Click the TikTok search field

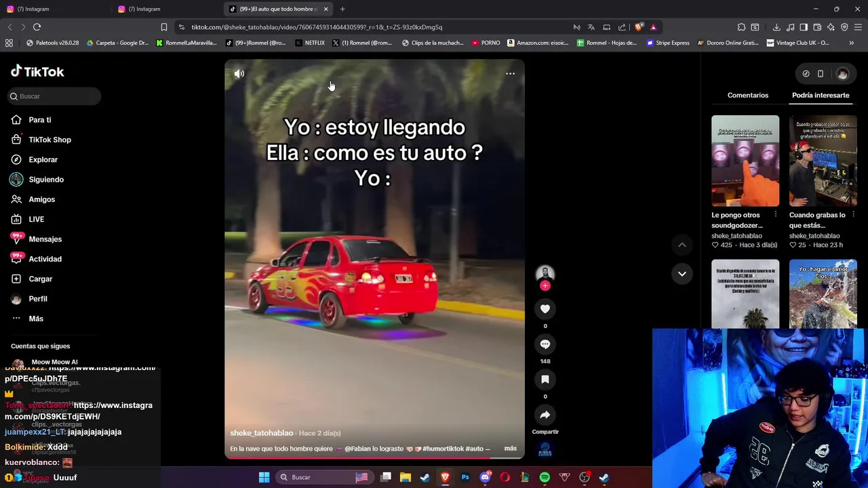click(56, 96)
